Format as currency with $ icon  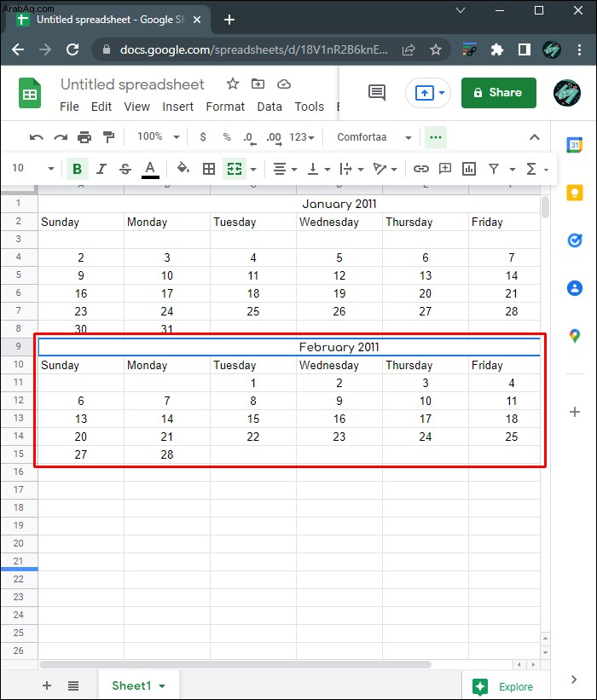point(203,137)
